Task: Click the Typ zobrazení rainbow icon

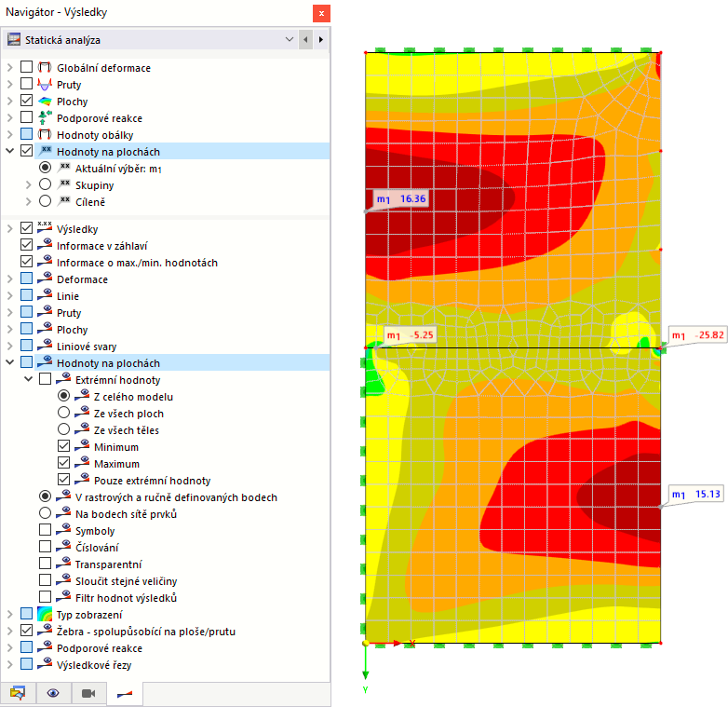Action: click(x=45, y=614)
